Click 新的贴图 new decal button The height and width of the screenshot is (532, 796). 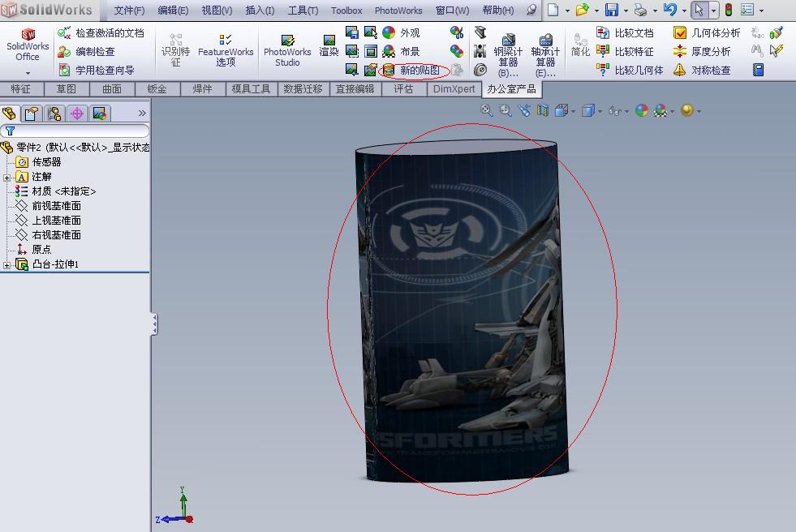[x=411, y=70]
